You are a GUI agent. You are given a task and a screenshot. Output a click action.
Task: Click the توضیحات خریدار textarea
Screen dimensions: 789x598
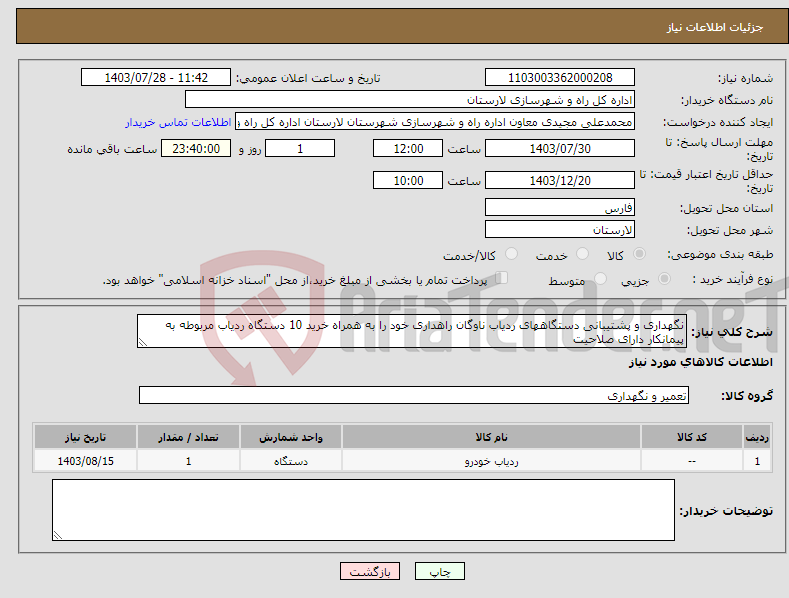(x=363, y=510)
